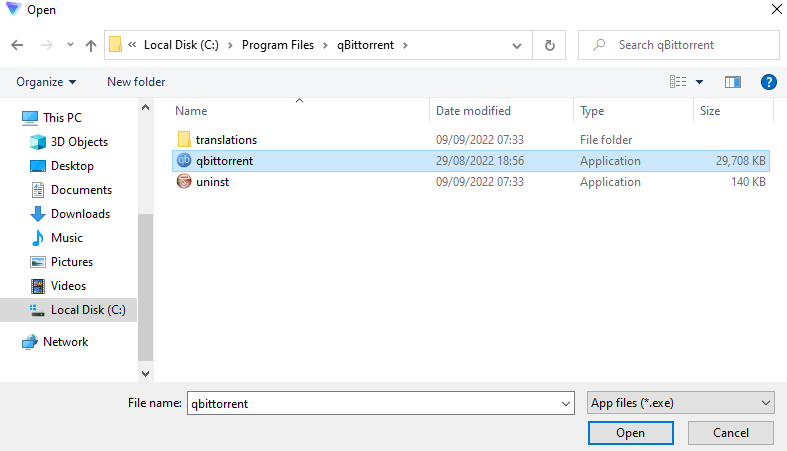Refresh the qBittorrent folder view
The height and width of the screenshot is (451, 787).
click(550, 46)
